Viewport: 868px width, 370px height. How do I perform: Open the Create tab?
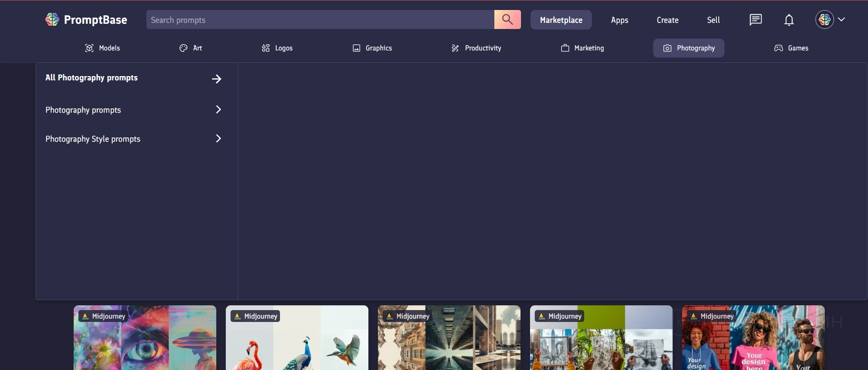(x=667, y=20)
